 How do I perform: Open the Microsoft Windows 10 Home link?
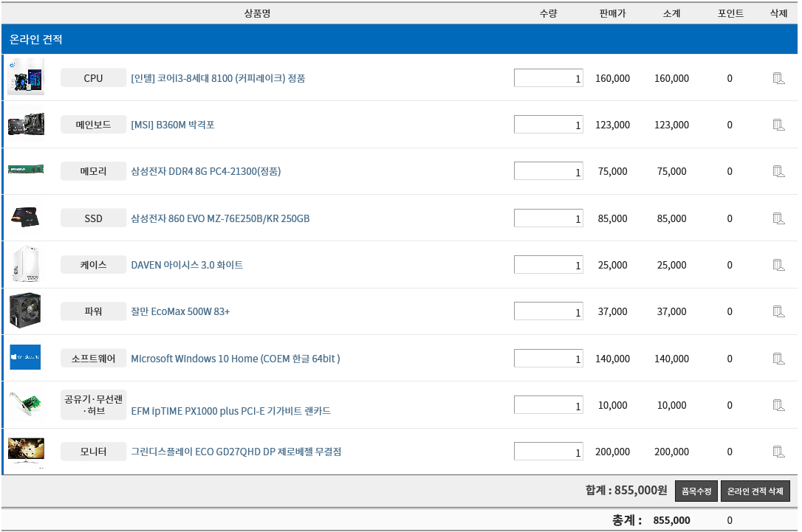click(x=235, y=359)
